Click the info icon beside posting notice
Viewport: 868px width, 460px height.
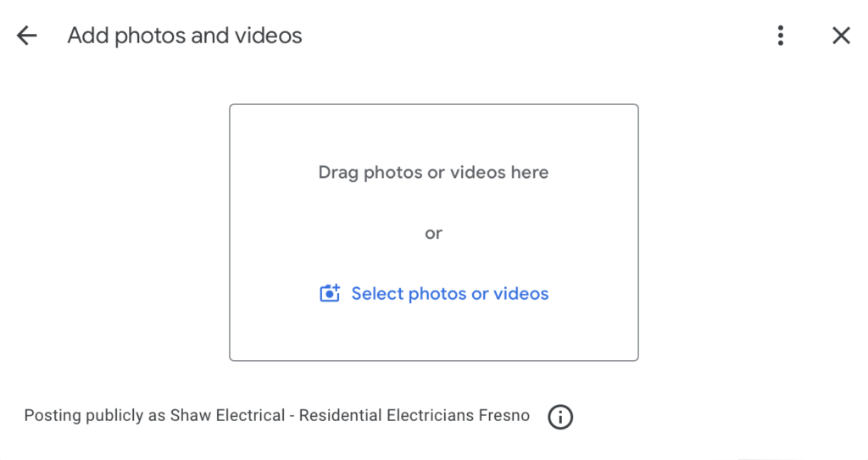pyautogui.click(x=560, y=417)
